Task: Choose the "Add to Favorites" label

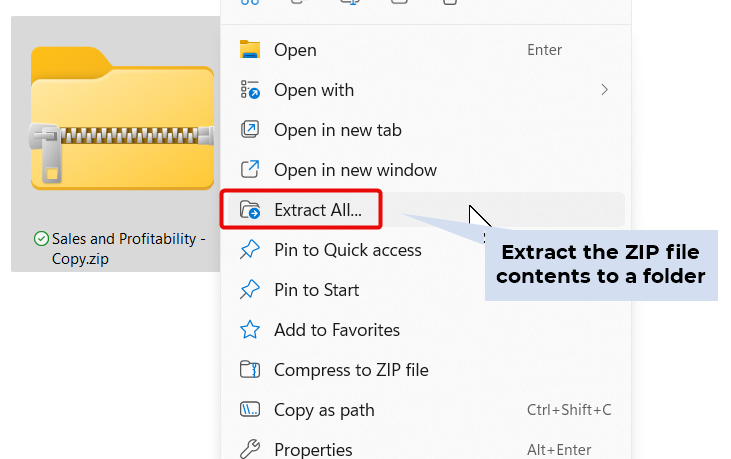Action: click(x=336, y=330)
